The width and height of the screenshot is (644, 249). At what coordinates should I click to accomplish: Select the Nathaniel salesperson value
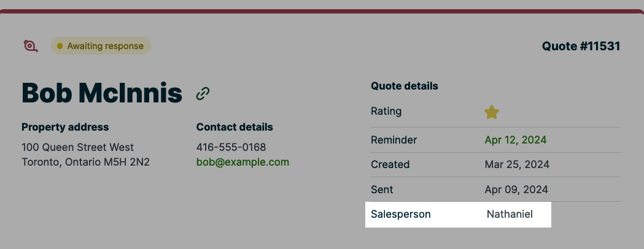tap(510, 214)
